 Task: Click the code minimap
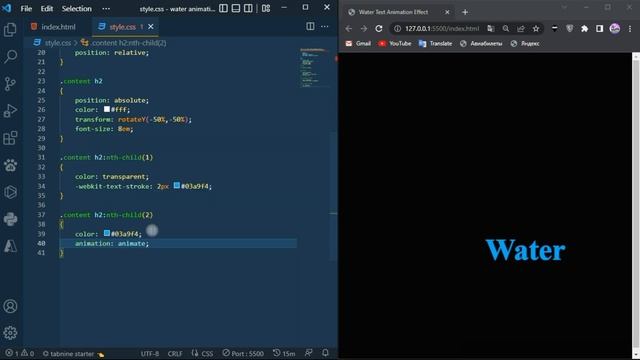pos(314,68)
